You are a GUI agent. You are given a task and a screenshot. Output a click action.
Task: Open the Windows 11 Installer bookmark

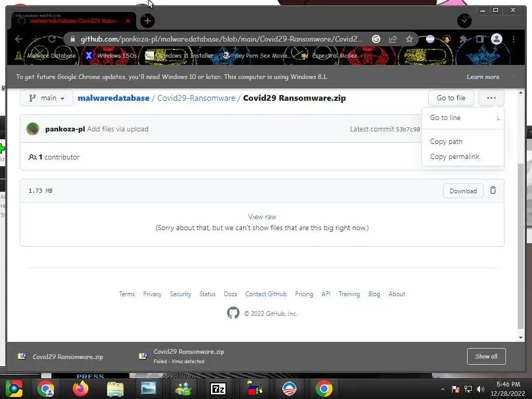point(179,56)
